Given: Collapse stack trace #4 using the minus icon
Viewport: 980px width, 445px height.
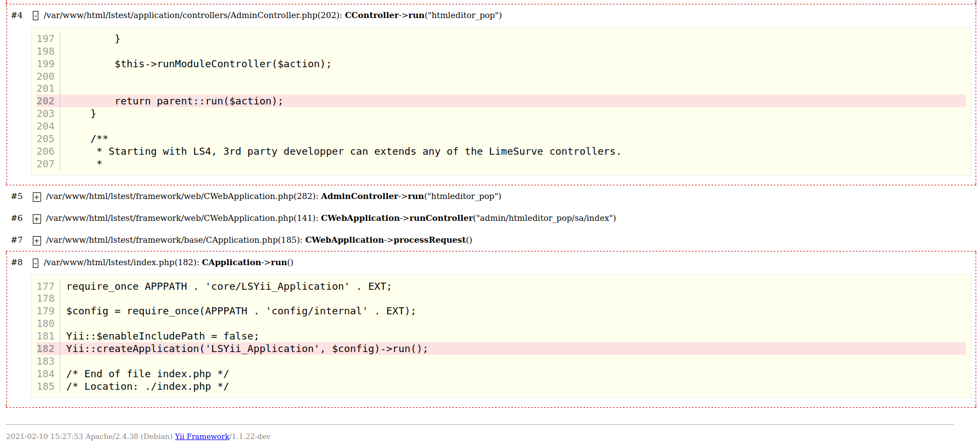Looking at the screenshot, I should pyautogui.click(x=36, y=16).
